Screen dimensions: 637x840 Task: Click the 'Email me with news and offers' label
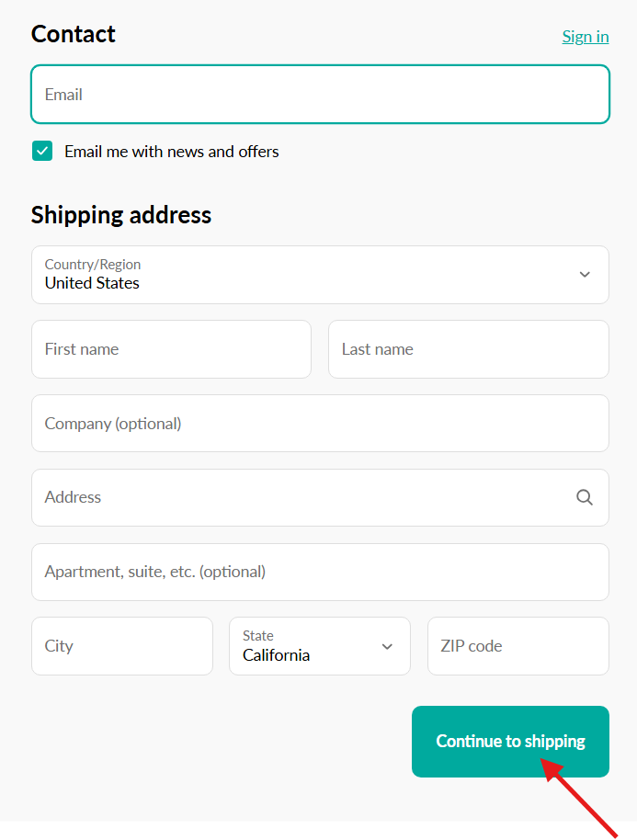pos(171,152)
